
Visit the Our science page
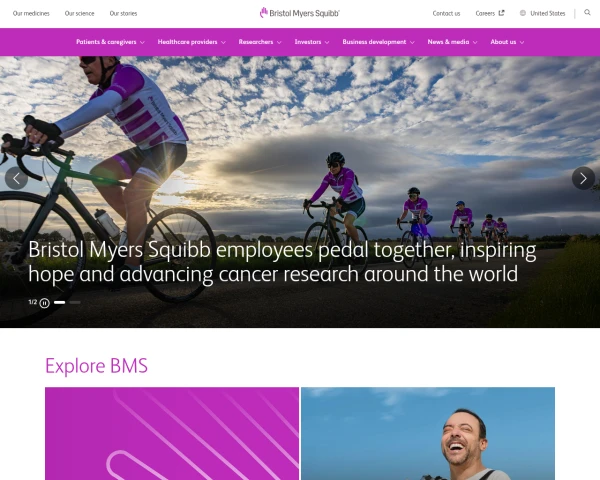coord(79,13)
